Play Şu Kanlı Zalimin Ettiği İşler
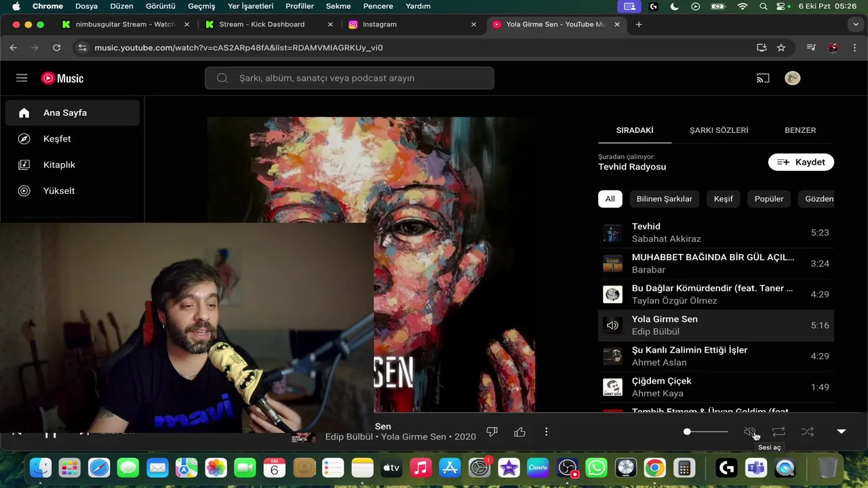 716,356
